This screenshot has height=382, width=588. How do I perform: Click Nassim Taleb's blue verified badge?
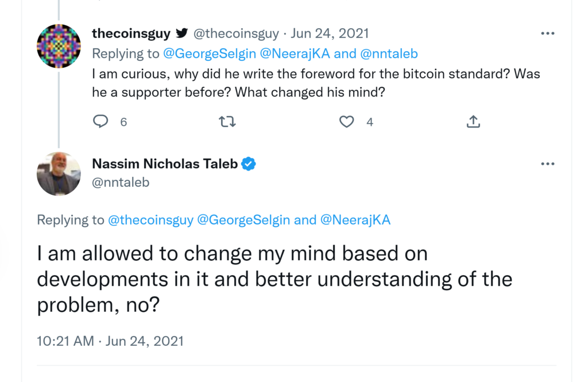[x=248, y=164]
